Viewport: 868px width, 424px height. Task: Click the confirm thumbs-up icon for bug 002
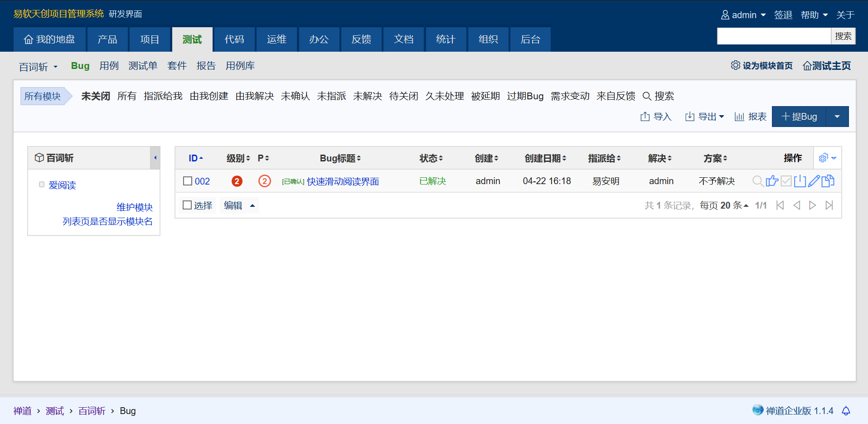click(x=772, y=181)
